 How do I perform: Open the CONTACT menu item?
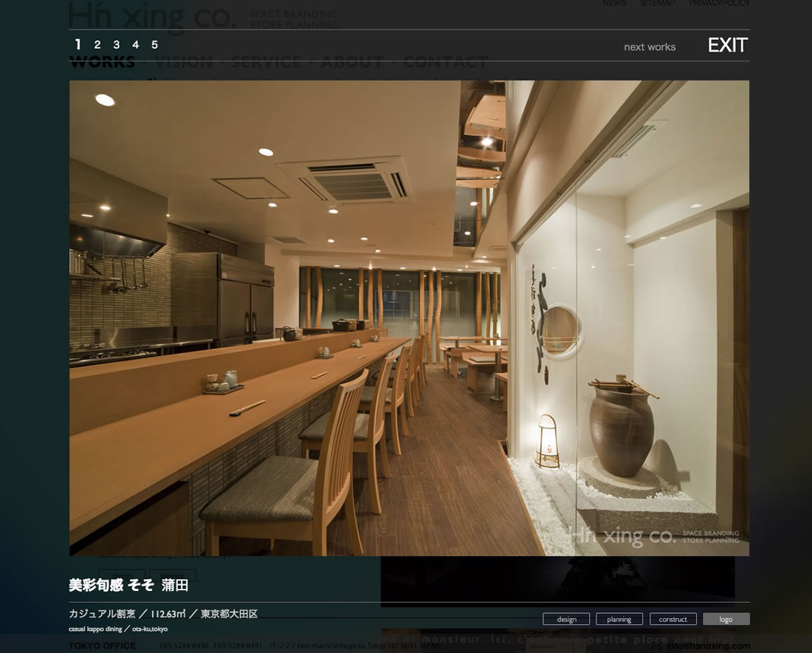tap(446, 63)
